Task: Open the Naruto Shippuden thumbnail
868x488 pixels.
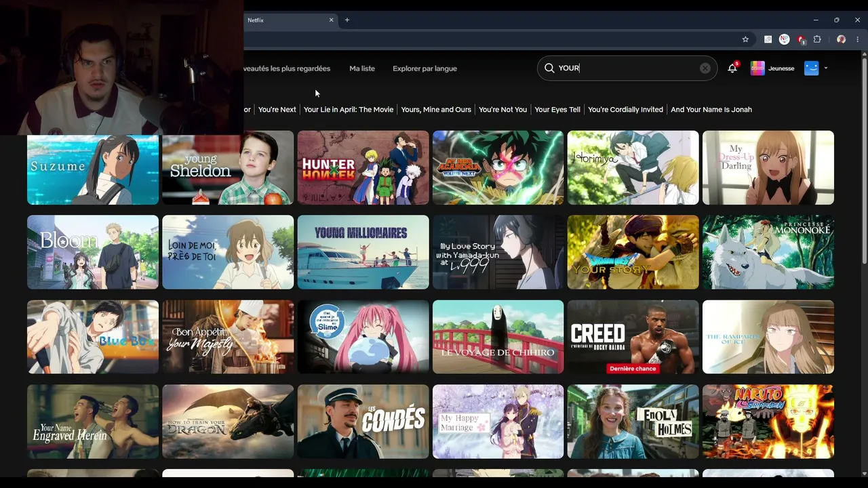Action: point(768,422)
